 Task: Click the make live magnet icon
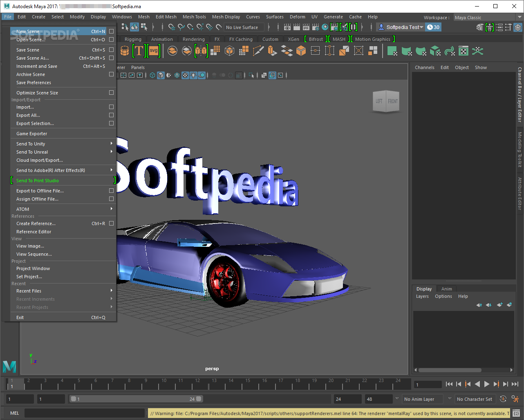coord(219,27)
